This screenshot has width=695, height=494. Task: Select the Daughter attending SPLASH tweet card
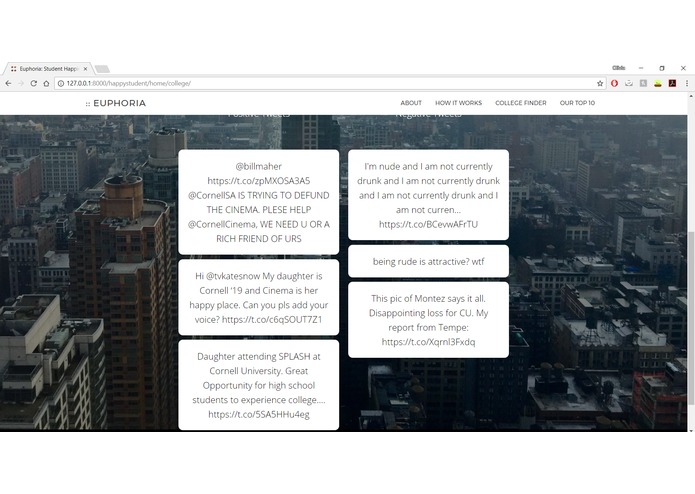tap(258, 385)
